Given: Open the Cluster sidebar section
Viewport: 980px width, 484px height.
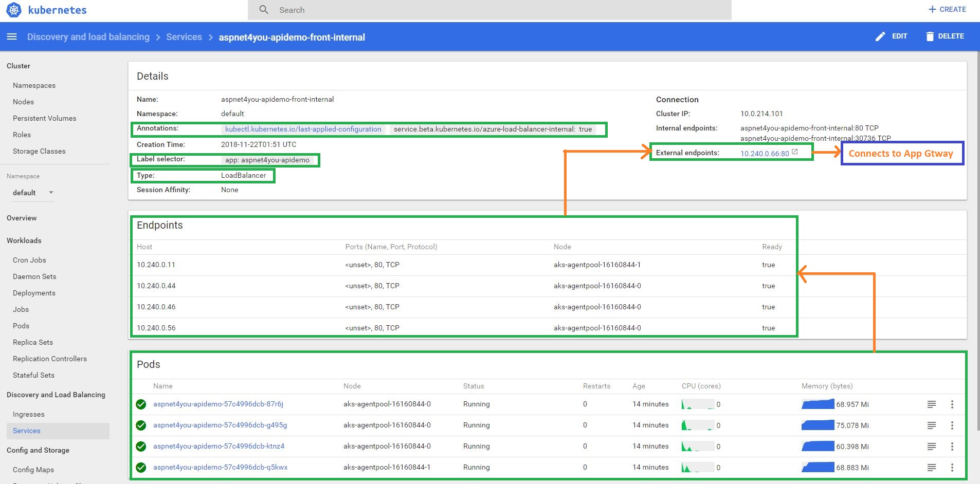Looking at the screenshot, I should tap(19, 66).
